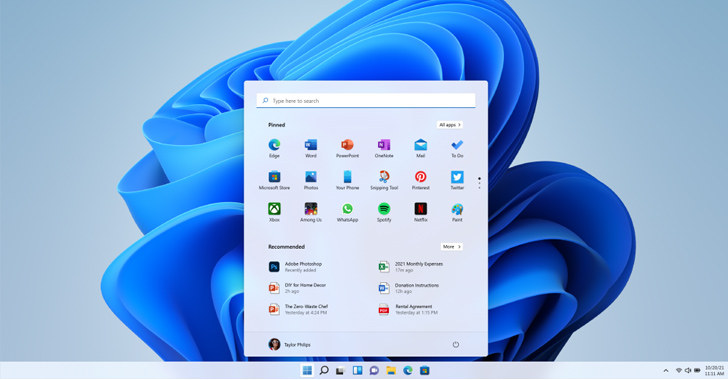Open Microsoft Store from pinned apps
Screen dimensions: 728x380
[274, 180]
